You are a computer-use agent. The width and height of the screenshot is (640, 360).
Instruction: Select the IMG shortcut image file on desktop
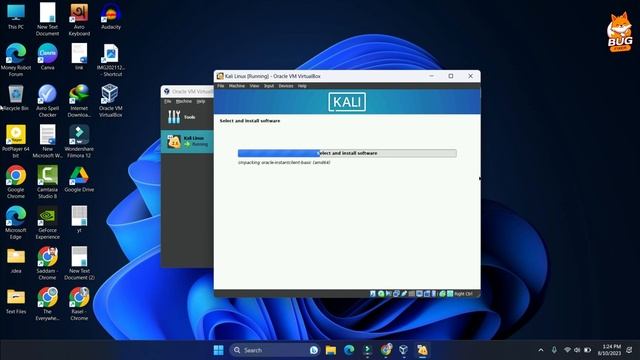coord(111,60)
